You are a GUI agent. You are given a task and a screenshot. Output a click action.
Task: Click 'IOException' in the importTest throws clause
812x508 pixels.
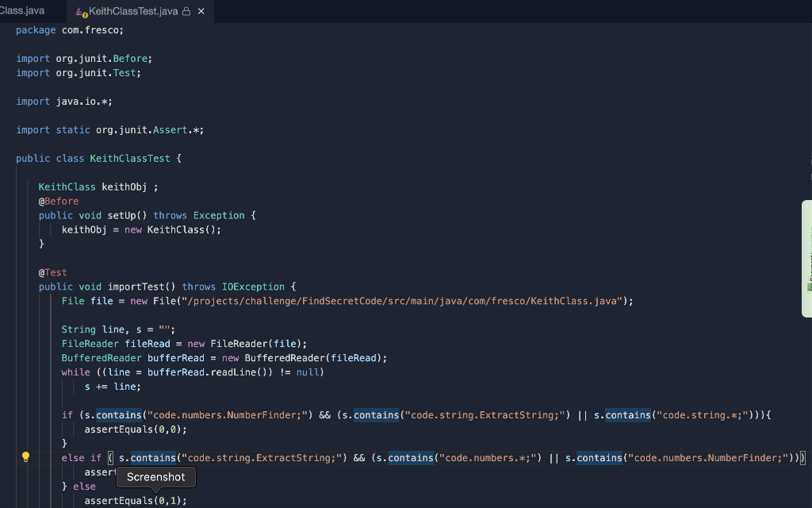(x=253, y=287)
